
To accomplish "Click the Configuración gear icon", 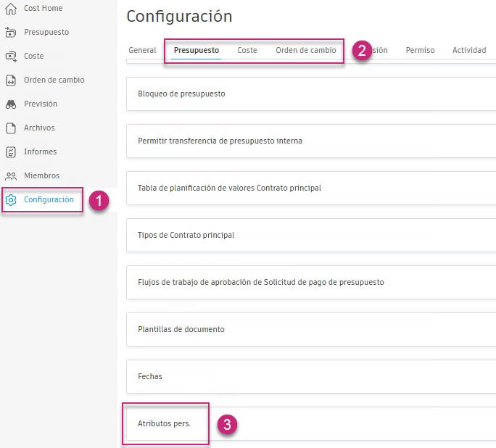I will tap(11, 200).
